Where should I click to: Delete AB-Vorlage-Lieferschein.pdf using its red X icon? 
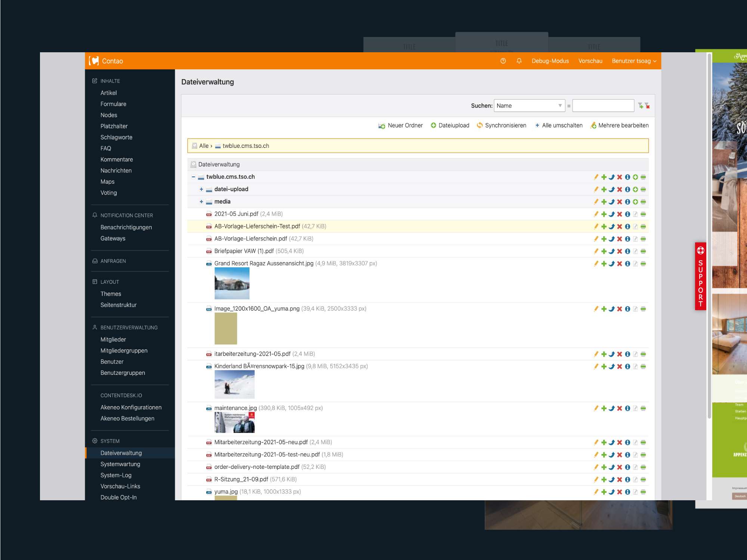coord(620,239)
